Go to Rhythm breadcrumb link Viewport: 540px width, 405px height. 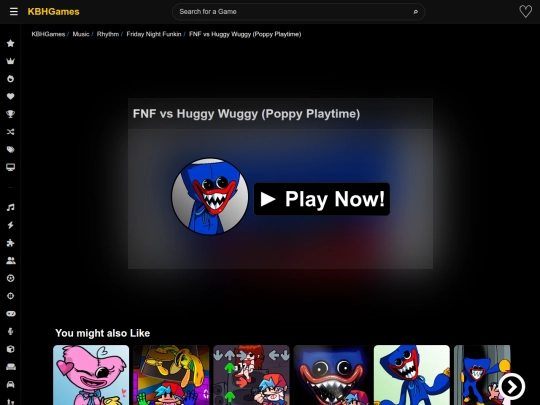[x=108, y=34]
